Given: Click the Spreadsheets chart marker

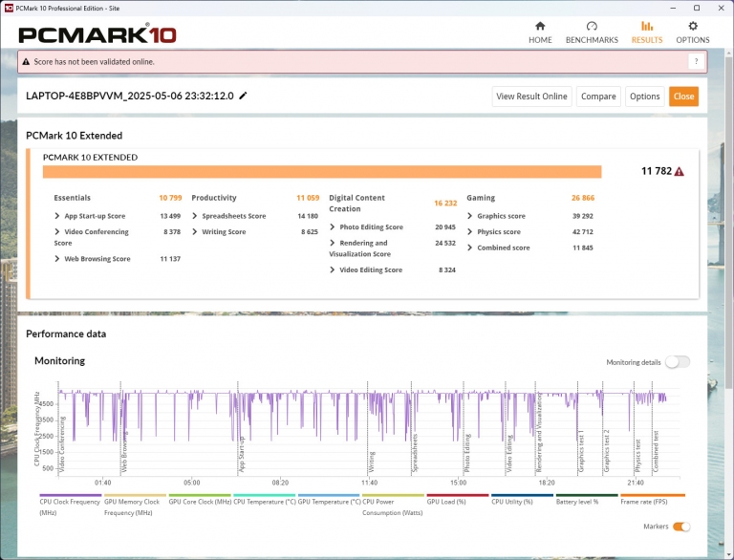Looking at the screenshot, I should (415, 453).
